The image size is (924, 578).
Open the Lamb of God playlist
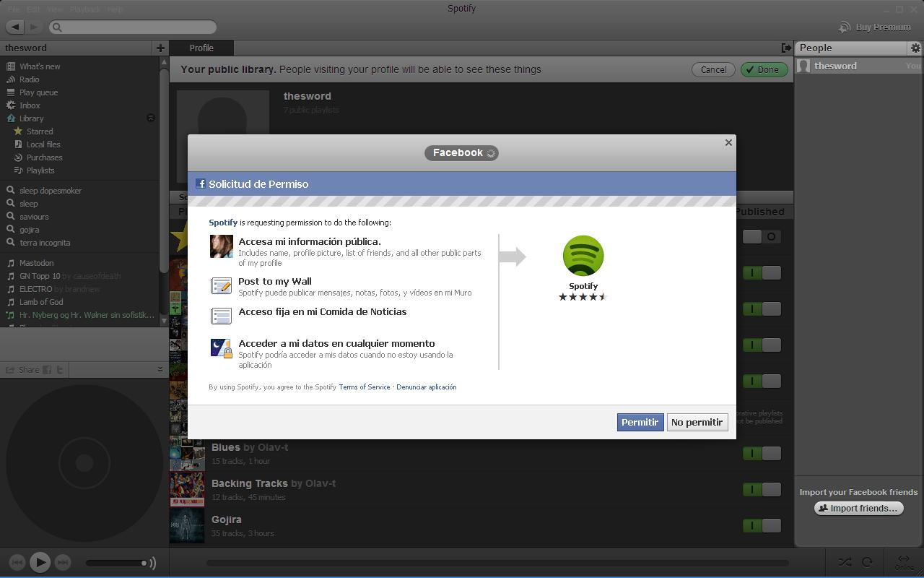click(41, 302)
